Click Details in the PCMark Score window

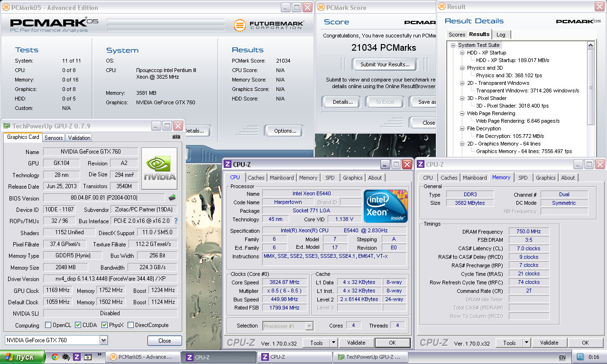(342, 102)
